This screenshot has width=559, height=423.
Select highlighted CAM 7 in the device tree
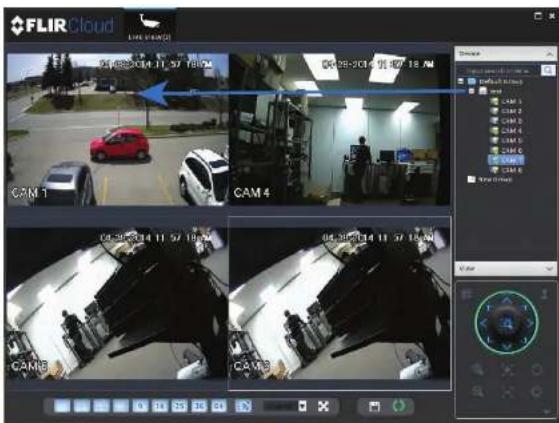(x=506, y=160)
